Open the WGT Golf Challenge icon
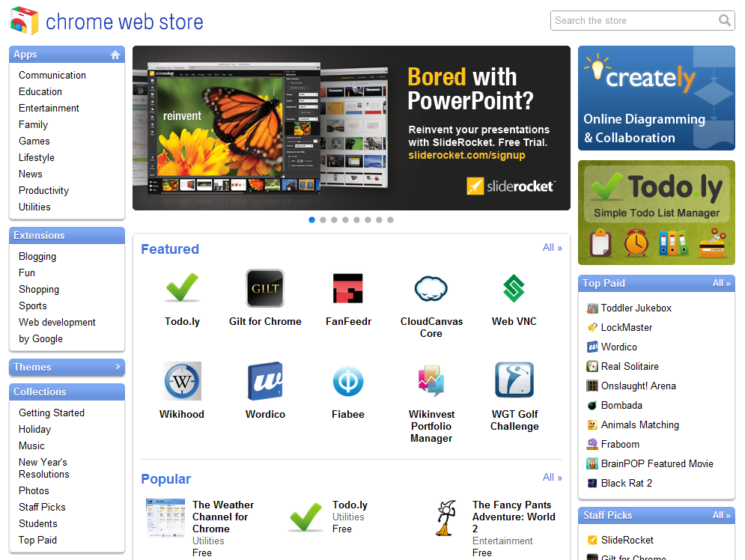This screenshot has width=745, height=560. pyautogui.click(x=514, y=380)
